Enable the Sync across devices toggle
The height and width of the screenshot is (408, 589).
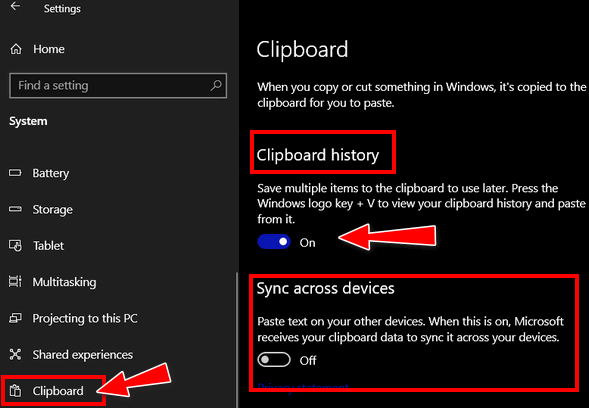coord(274,360)
